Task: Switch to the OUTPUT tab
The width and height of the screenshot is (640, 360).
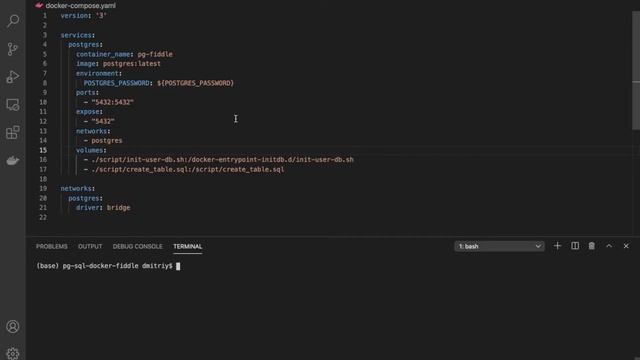Action: point(90,247)
